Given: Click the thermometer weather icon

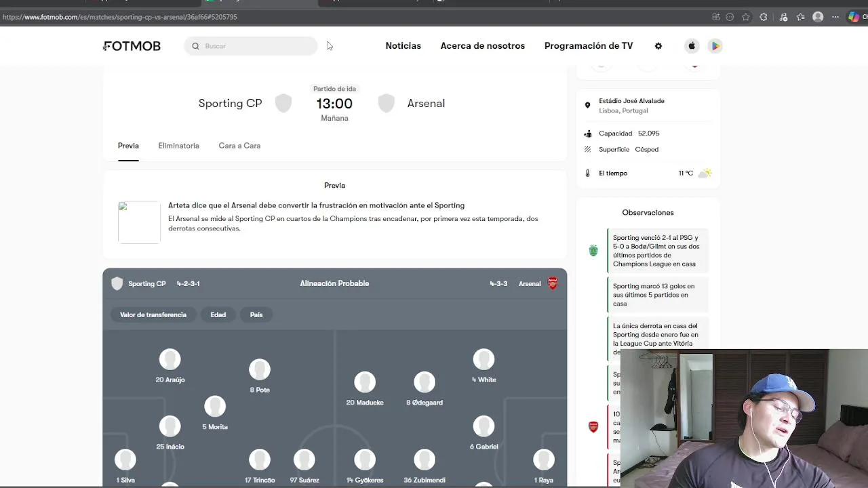Looking at the screenshot, I should 588,173.
